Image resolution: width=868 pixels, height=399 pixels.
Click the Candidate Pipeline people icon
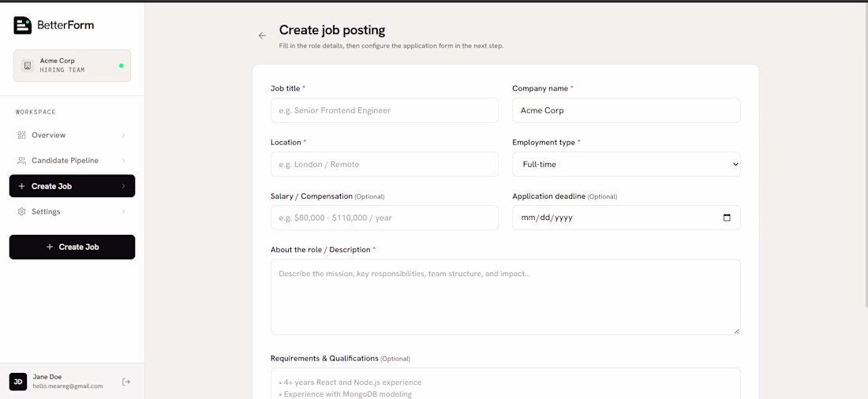tap(21, 161)
